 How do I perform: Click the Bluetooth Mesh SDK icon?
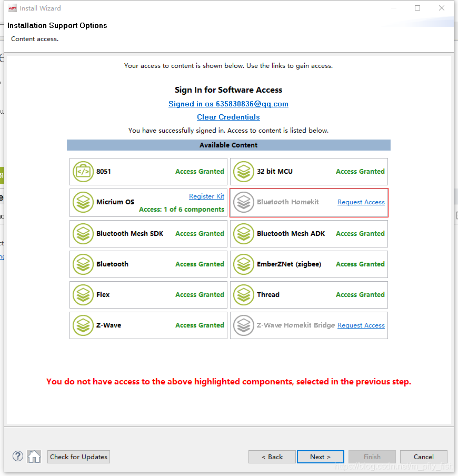coord(83,234)
